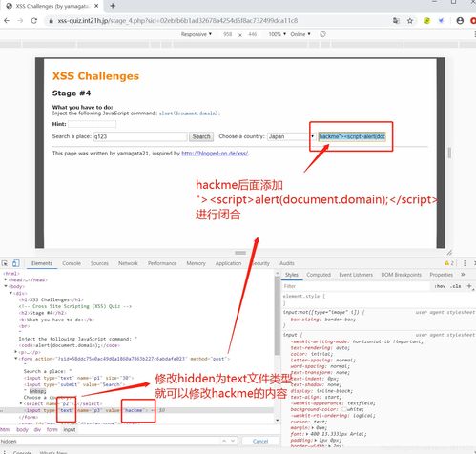Click the warnings count icon in DevTools
Viewport: 476px width, 454px height.
pos(449,263)
